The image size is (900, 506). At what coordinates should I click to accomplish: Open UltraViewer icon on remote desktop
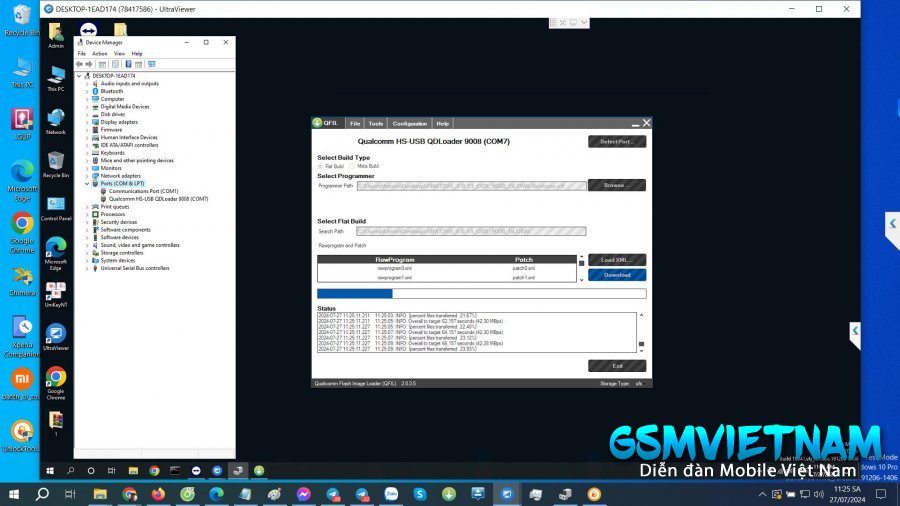point(56,337)
